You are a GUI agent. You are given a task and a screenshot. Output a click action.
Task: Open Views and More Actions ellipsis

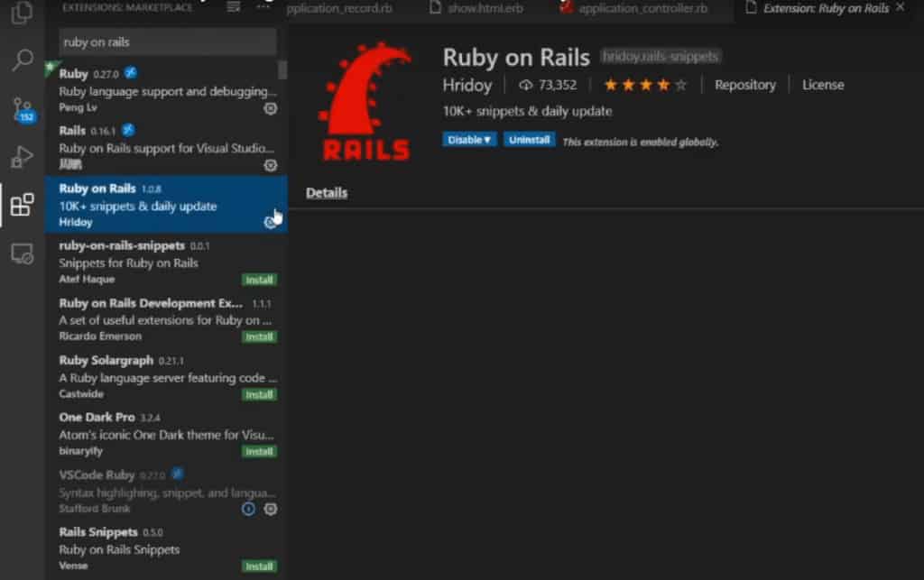tap(263, 7)
